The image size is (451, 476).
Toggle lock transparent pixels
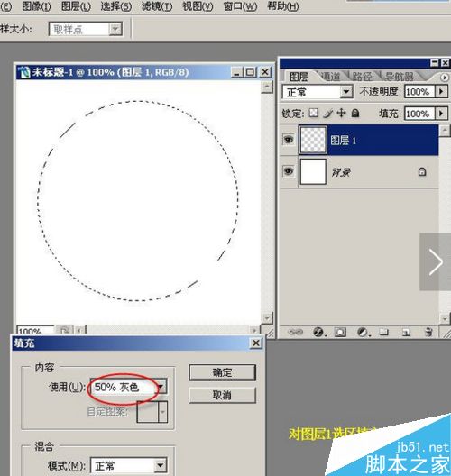click(x=313, y=114)
